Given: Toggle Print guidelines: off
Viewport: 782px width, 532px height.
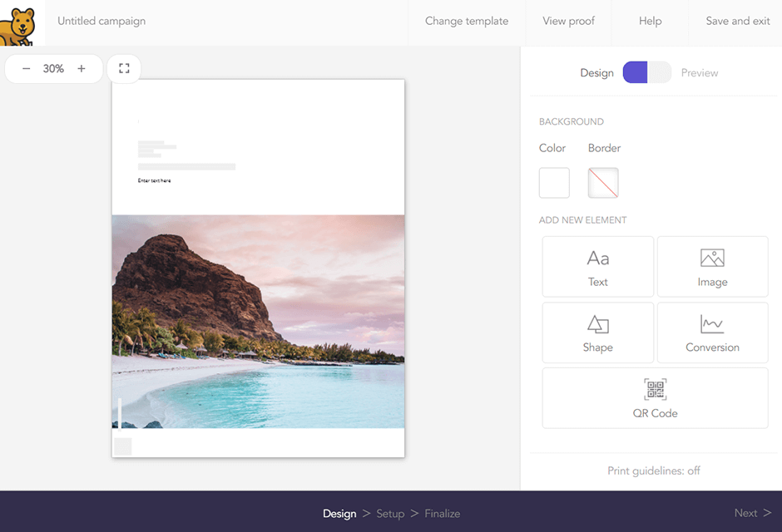Looking at the screenshot, I should pos(653,470).
